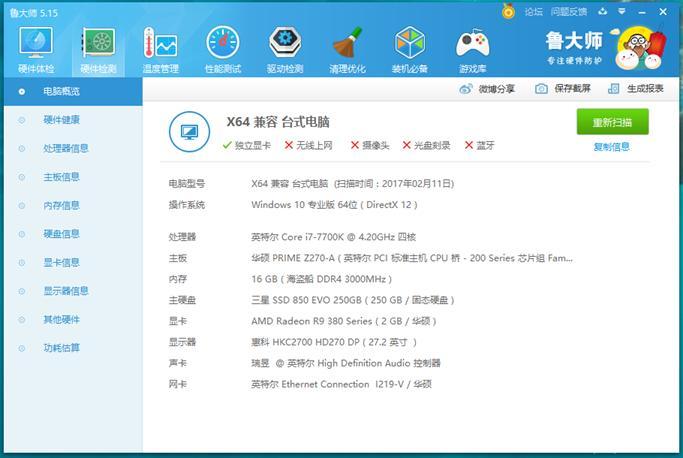Switch to 显卡信息 sidebar tab

[x=60, y=262]
